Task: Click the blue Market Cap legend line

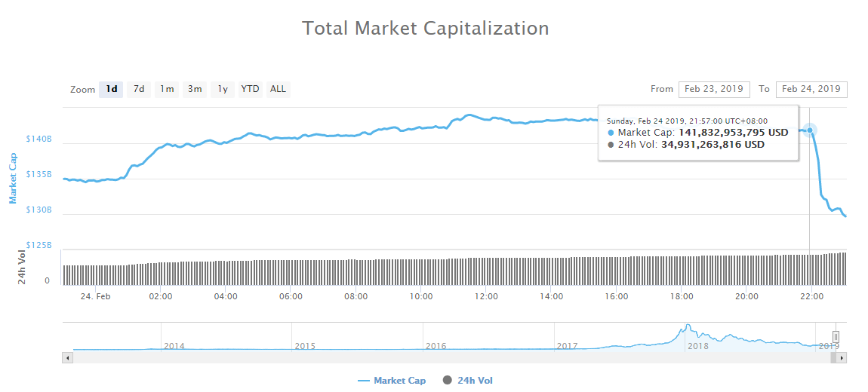Action: click(363, 381)
